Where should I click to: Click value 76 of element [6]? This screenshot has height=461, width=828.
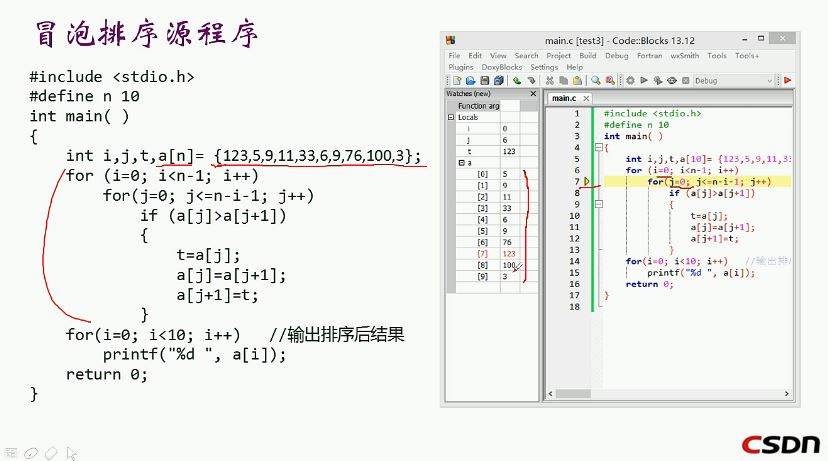507,242
